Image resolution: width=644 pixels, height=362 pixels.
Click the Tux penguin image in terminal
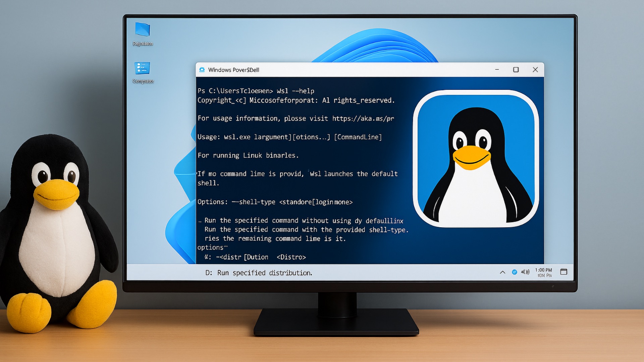pyautogui.click(x=476, y=159)
